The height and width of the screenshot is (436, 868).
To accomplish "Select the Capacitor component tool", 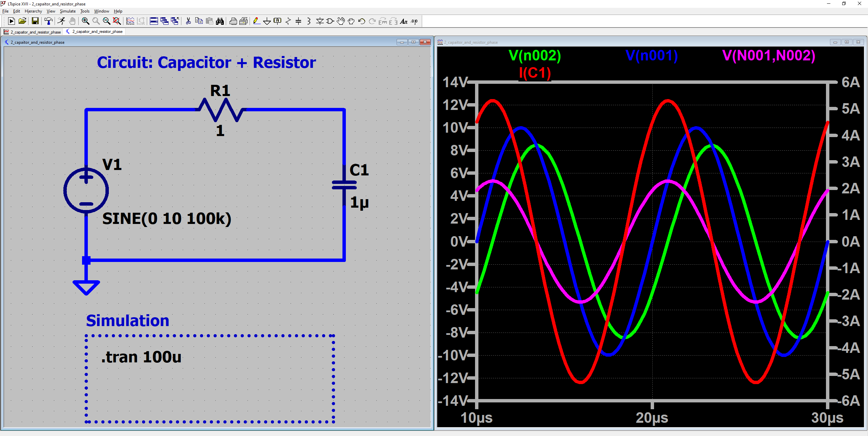I will (x=298, y=21).
